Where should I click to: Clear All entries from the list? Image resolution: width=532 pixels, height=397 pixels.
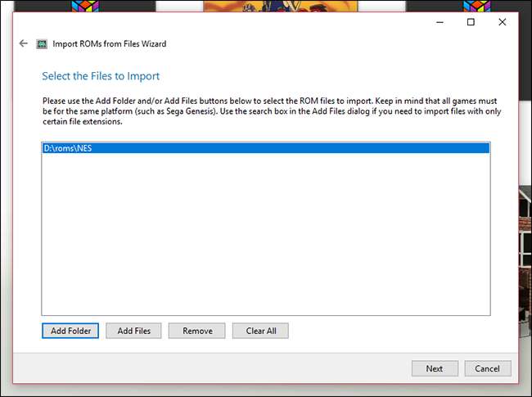tap(260, 331)
